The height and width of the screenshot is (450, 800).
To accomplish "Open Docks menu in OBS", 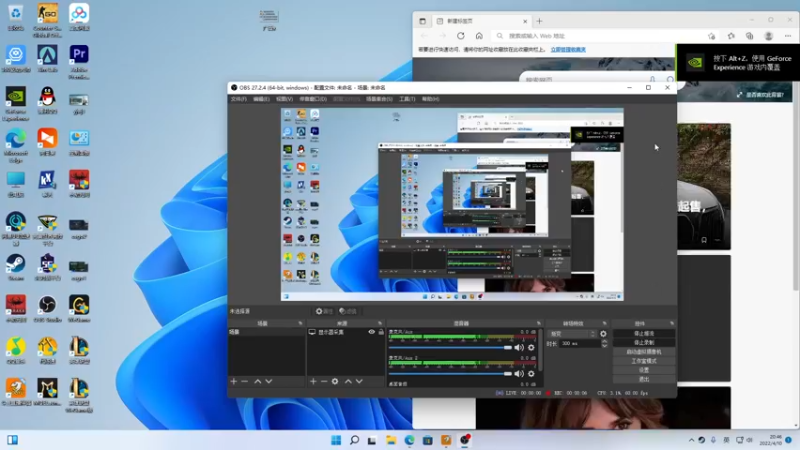I will (313, 99).
